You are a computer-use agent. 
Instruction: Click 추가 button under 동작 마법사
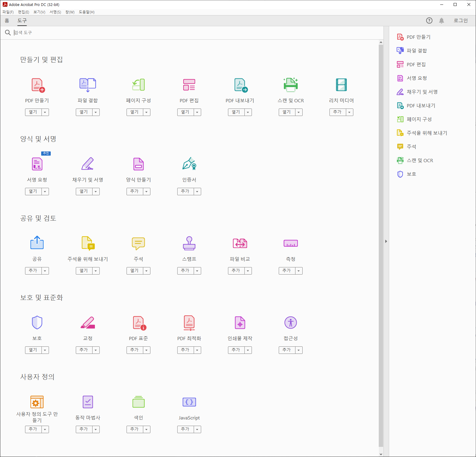click(x=84, y=429)
